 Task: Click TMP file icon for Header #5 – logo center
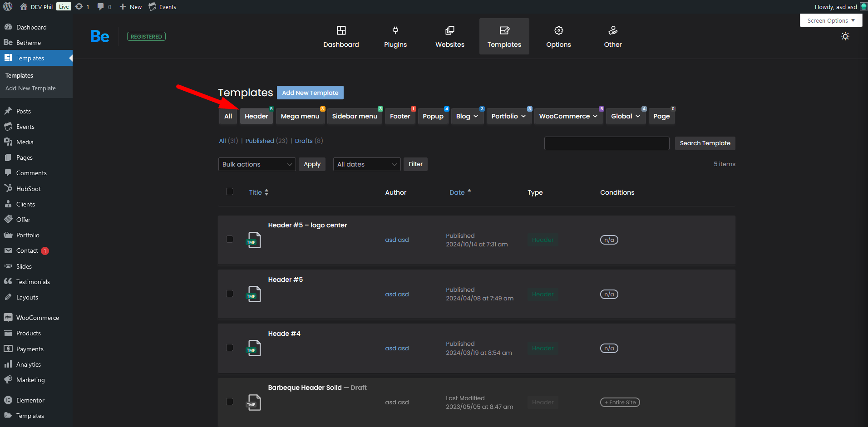tap(253, 240)
